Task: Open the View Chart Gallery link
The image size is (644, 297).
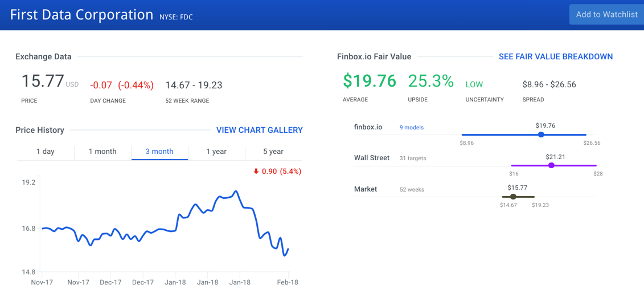Action: (259, 130)
